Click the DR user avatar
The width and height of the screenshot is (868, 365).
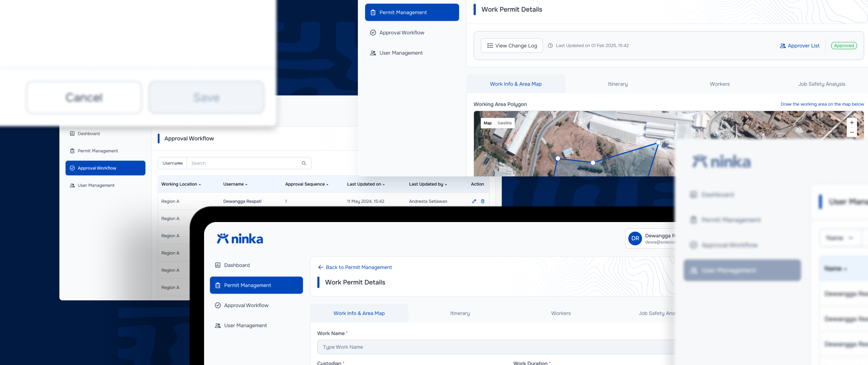click(635, 238)
